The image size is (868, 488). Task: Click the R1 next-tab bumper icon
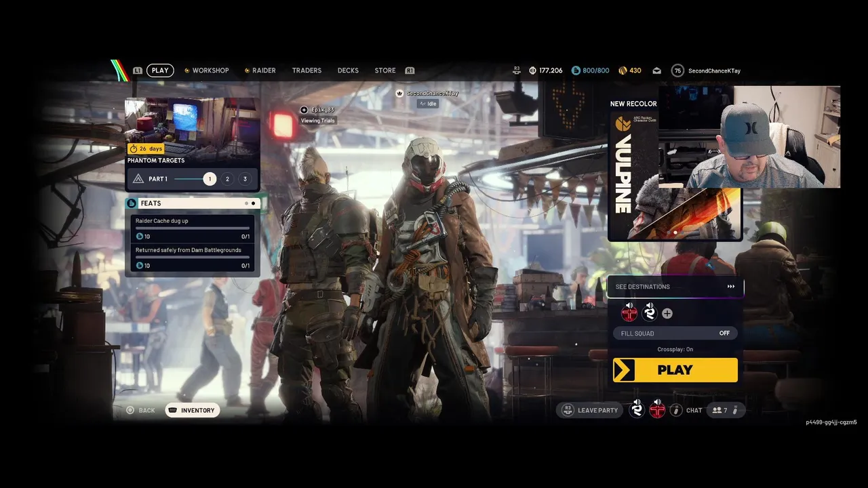click(410, 70)
